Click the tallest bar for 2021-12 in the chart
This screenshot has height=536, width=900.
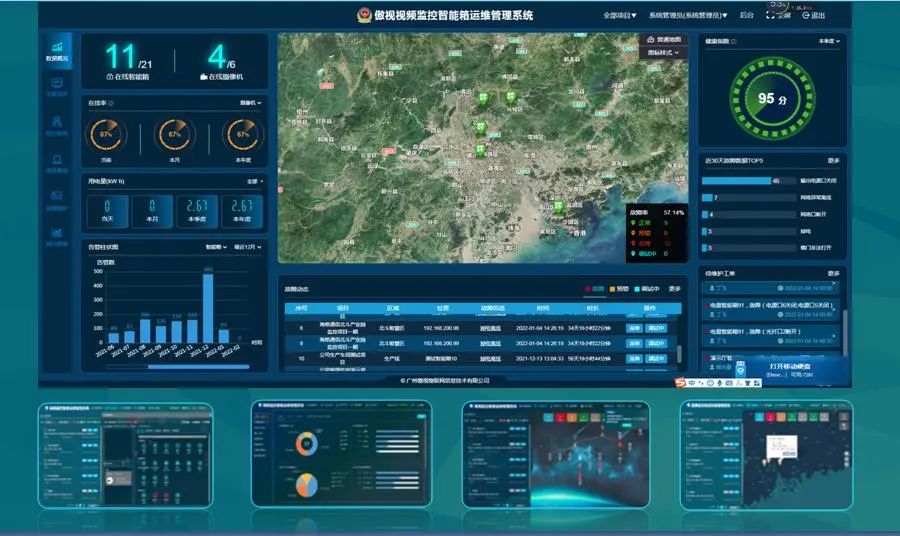[x=208, y=308]
